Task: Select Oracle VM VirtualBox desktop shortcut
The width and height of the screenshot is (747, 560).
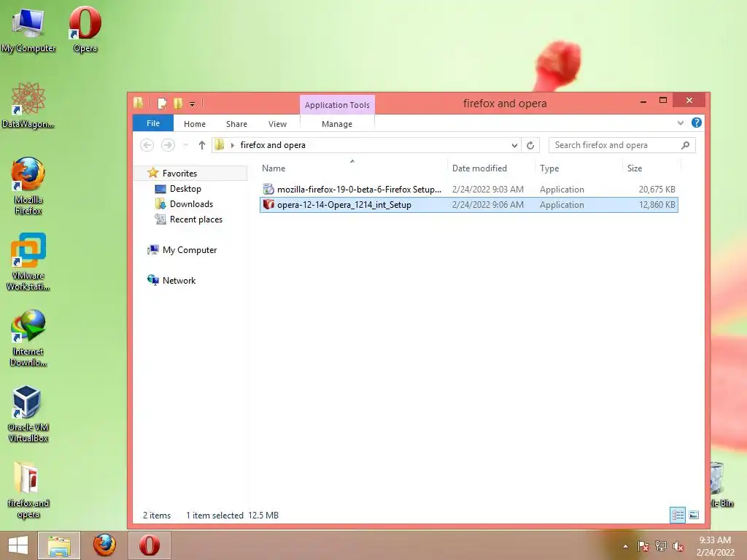Action: pos(28,414)
